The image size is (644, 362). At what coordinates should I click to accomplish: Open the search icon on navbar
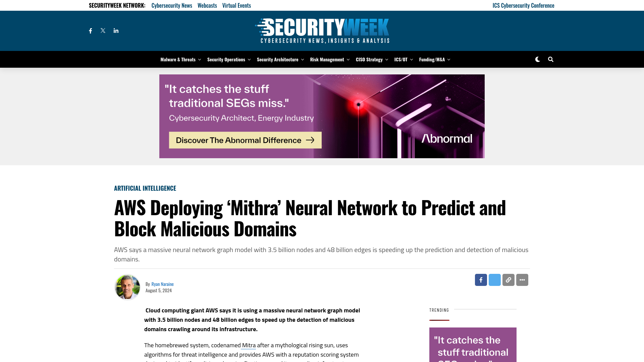(x=550, y=59)
